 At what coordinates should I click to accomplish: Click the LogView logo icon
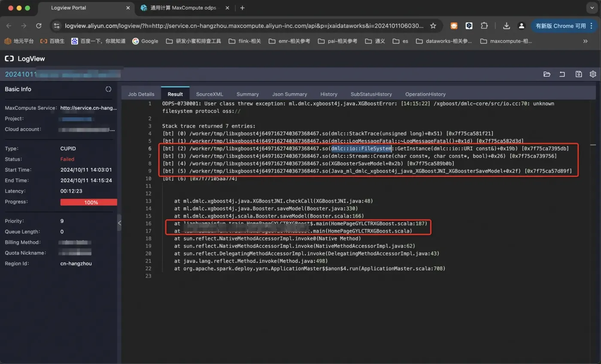(x=9, y=59)
